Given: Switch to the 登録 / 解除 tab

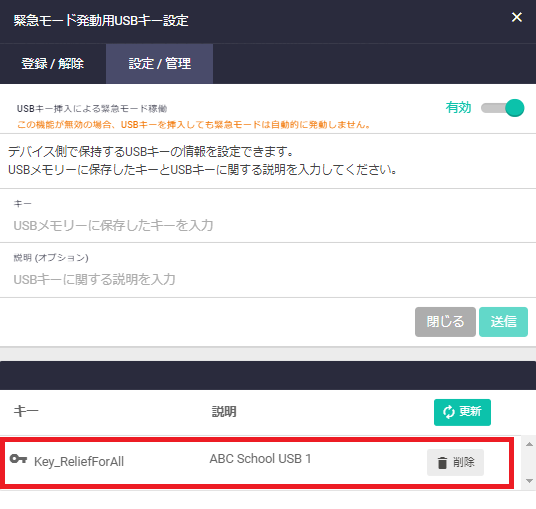Looking at the screenshot, I should 53,64.
